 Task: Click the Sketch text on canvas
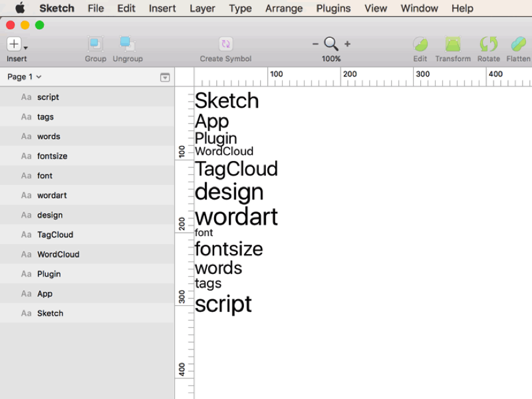[227, 100]
